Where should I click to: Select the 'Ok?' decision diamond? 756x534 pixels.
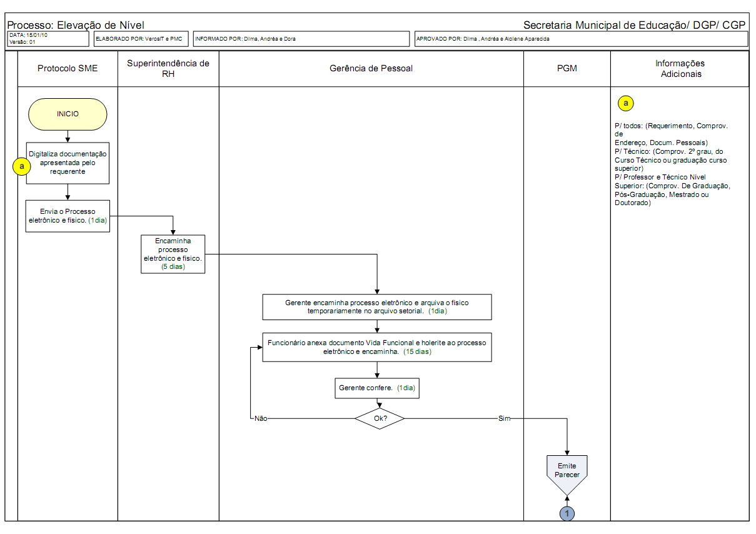coord(380,418)
